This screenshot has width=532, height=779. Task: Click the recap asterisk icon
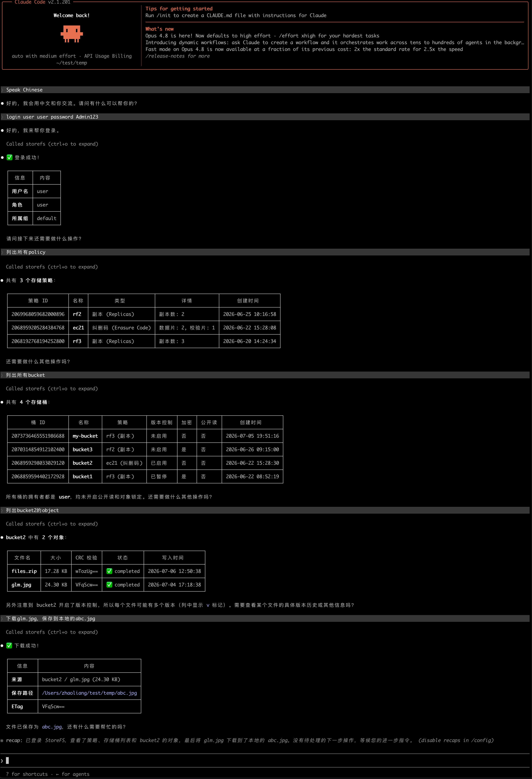click(2, 740)
